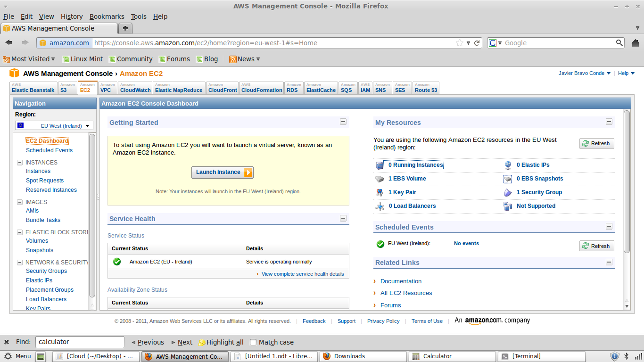Open the Javier Bravo Conde account menu

click(585, 73)
